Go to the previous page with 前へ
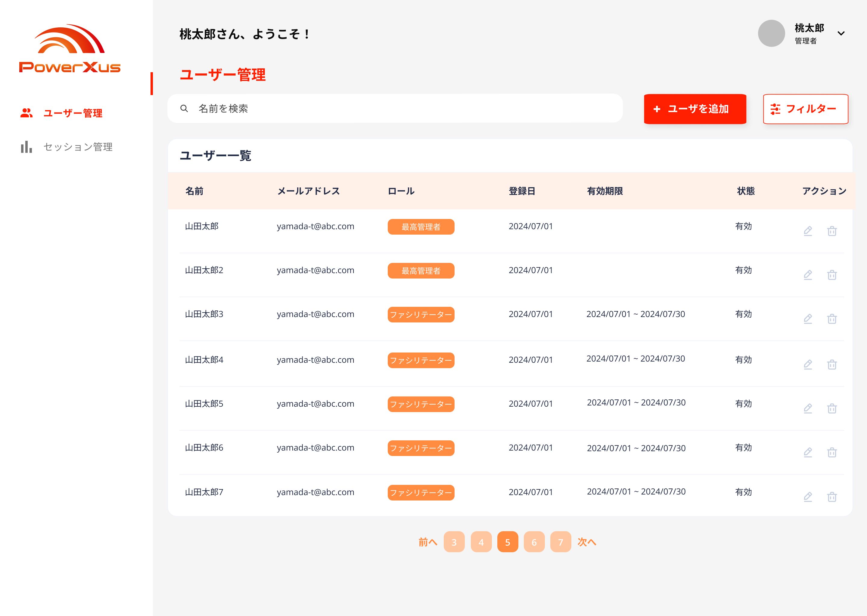Viewport: 867px width, 616px height. (427, 542)
